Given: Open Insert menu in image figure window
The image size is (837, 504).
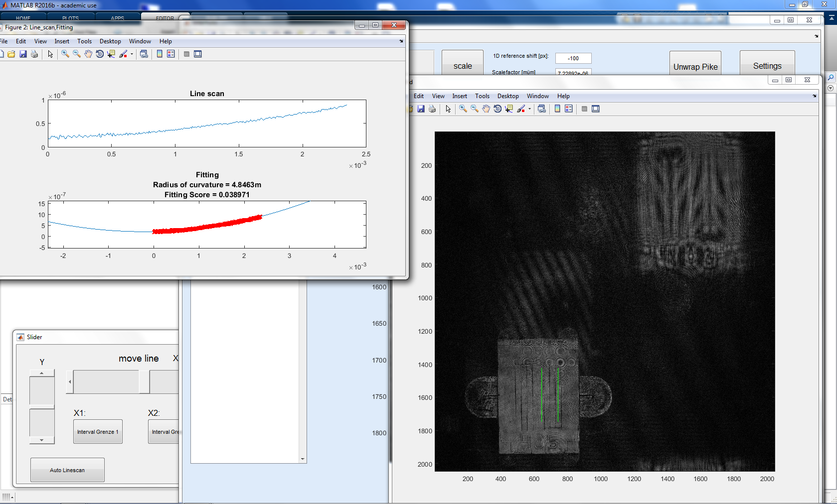Looking at the screenshot, I should [459, 96].
